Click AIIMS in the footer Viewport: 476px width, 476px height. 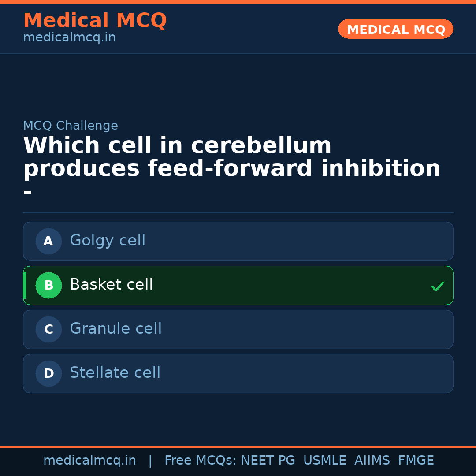click(372, 461)
